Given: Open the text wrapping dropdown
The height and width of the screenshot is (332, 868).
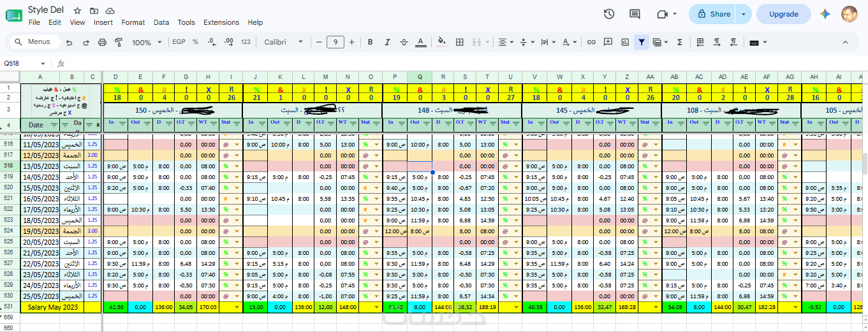Looking at the screenshot, I should point(547,42).
